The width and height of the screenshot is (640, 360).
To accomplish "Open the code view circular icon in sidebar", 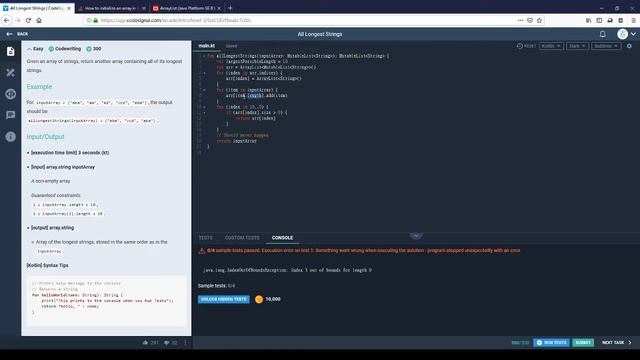I will [11, 94].
